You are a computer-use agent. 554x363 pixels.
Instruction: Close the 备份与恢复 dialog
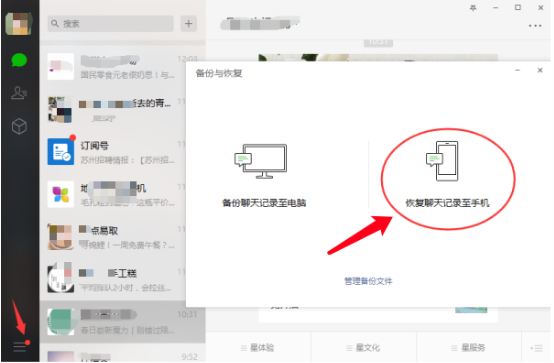[540, 70]
